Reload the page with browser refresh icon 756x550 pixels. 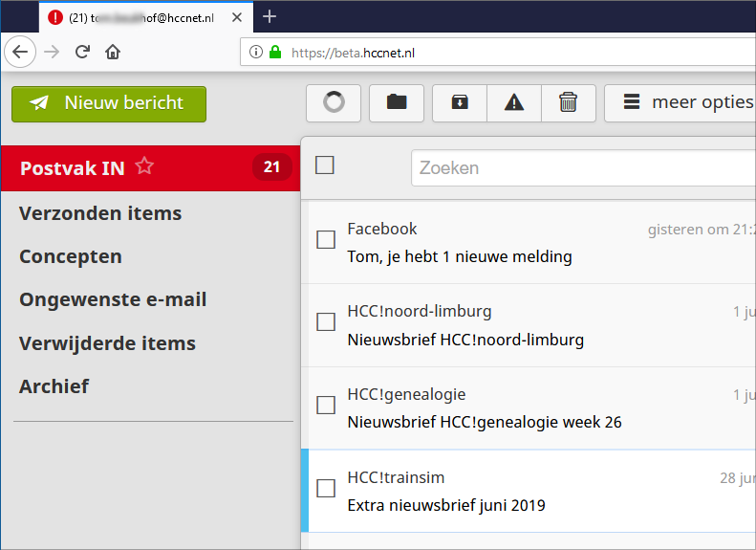(x=82, y=52)
